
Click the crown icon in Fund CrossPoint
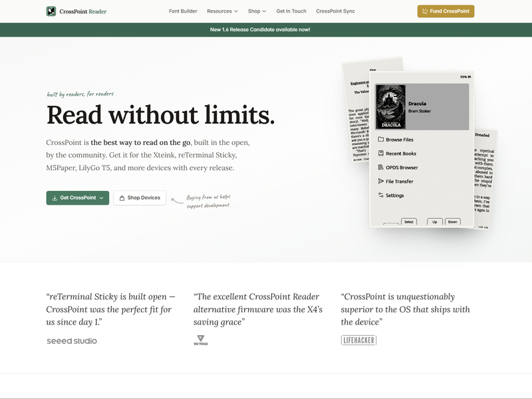(425, 11)
